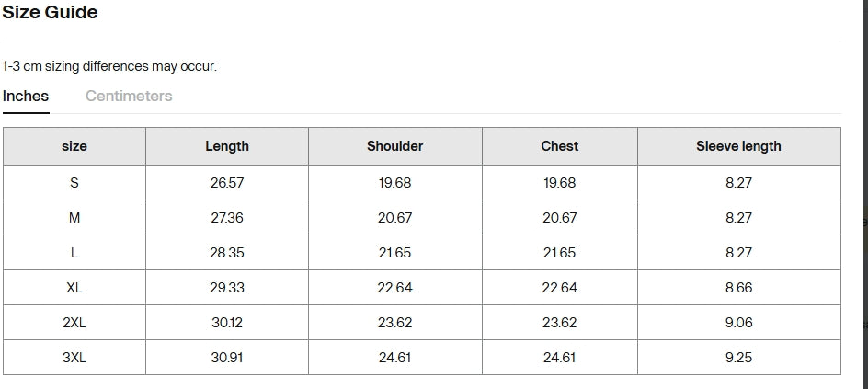The height and width of the screenshot is (389, 868).
Task: Click the Shoulder value 22.64 for XL
Action: tap(394, 288)
